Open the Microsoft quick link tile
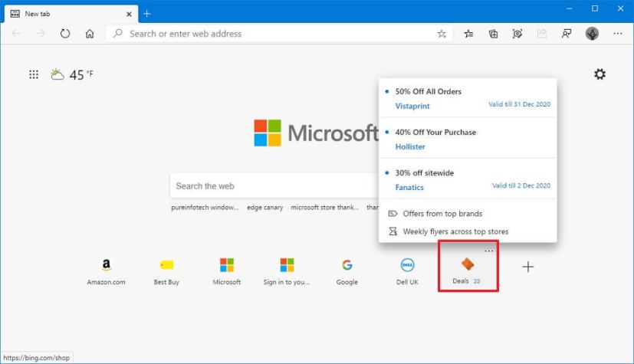 click(x=226, y=271)
